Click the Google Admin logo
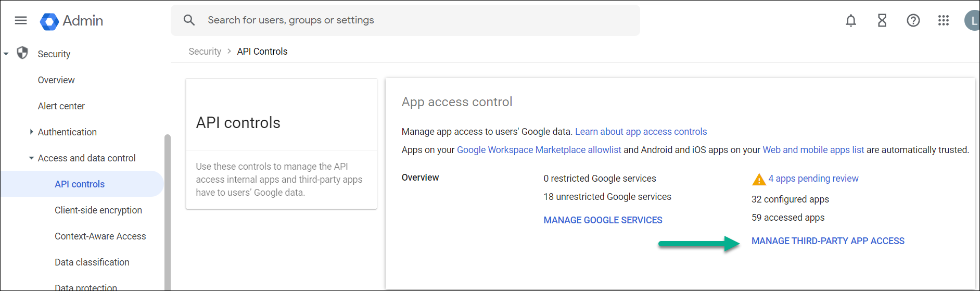 tap(71, 21)
